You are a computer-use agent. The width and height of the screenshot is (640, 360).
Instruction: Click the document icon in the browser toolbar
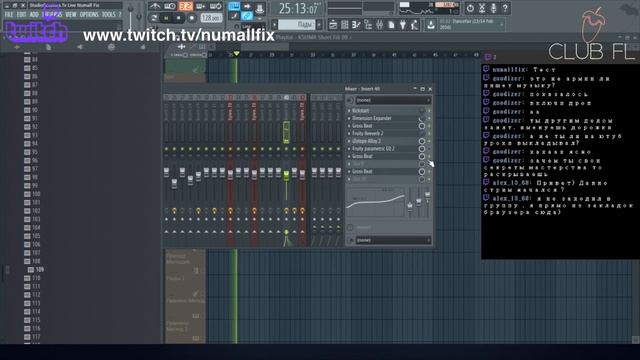[48, 47]
